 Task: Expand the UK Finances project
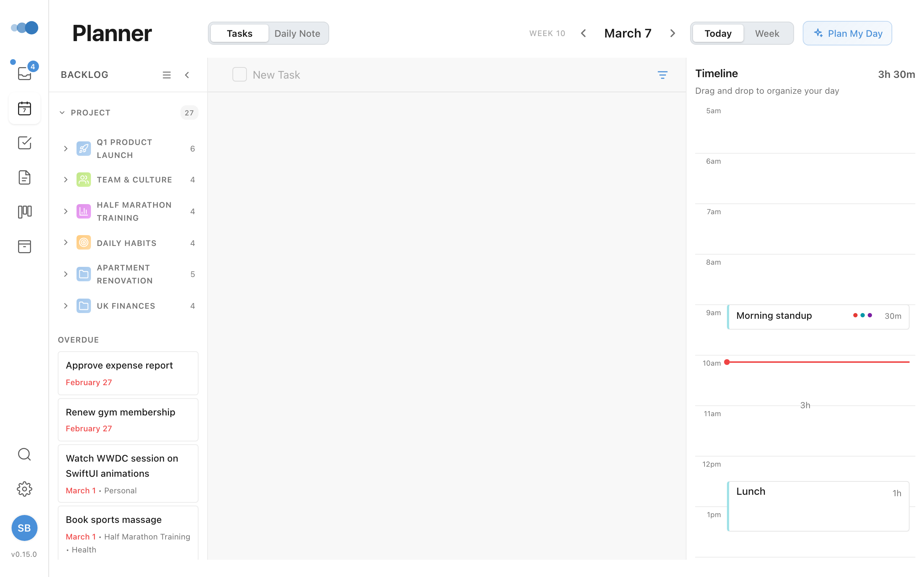click(x=65, y=306)
